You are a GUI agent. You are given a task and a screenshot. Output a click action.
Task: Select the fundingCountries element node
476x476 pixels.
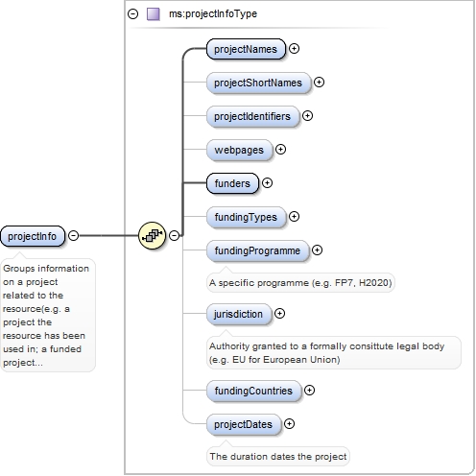point(254,391)
